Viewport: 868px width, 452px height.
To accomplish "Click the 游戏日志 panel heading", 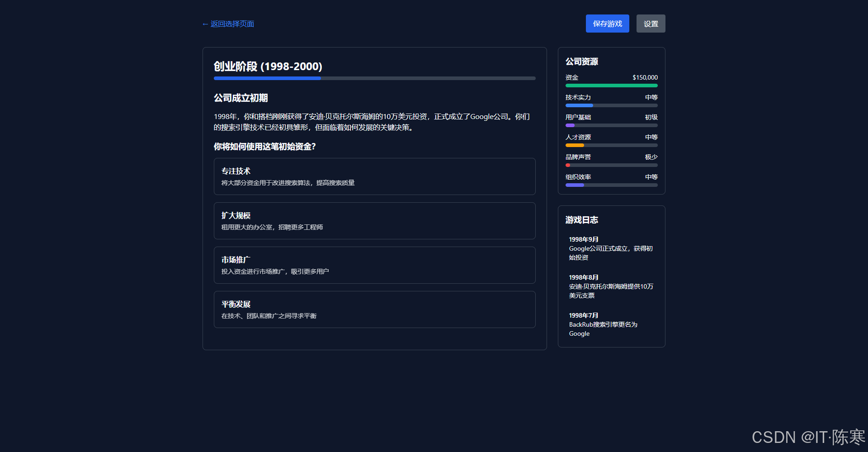I will click(582, 220).
